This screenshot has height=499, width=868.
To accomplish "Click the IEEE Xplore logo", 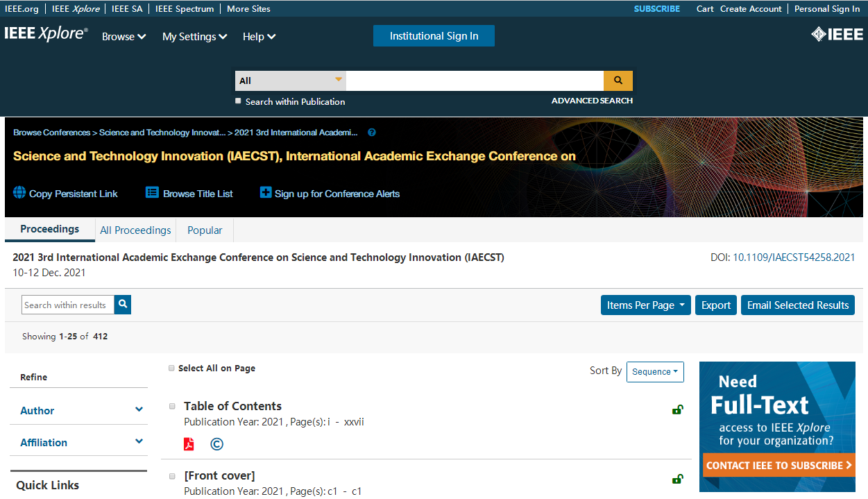I will (x=46, y=33).
